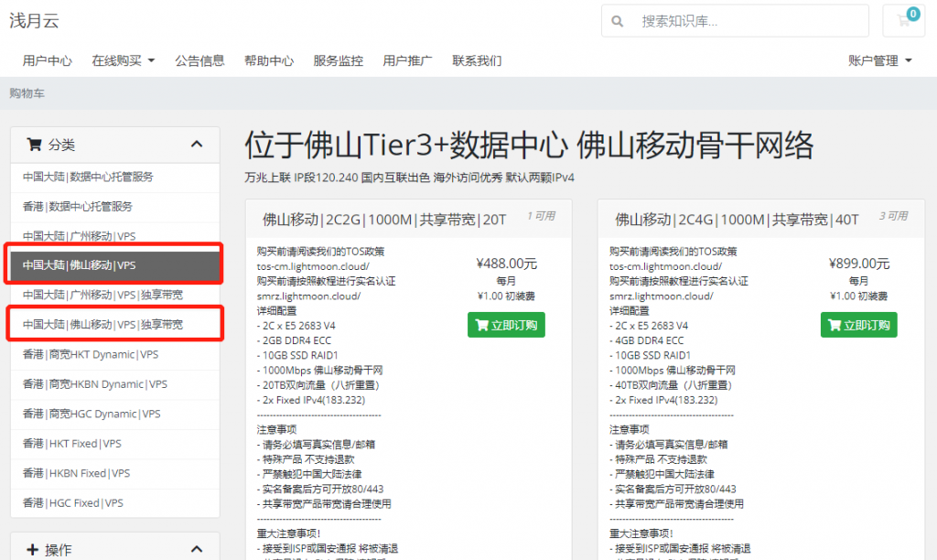Select 中国大陆|数据中心托管服务 category
937x560 pixels.
[114, 177]
